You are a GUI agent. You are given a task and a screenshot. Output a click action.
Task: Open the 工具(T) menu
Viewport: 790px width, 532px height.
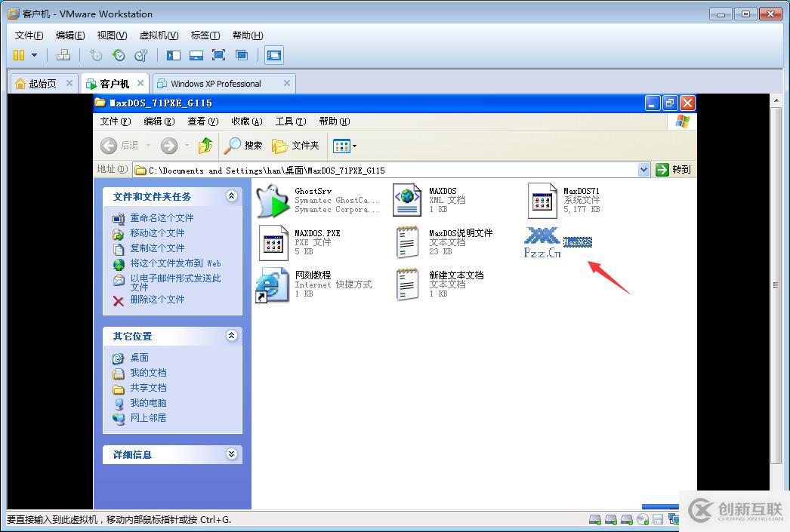pyautogui.click(x=291, y=121)
